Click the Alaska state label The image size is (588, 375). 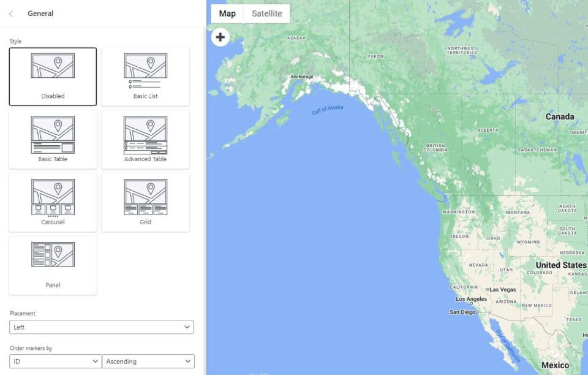tap(296, 38)
